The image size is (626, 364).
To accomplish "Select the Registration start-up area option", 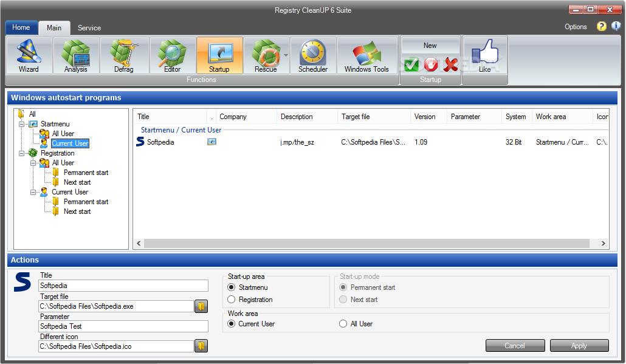I will click(231, 300).
